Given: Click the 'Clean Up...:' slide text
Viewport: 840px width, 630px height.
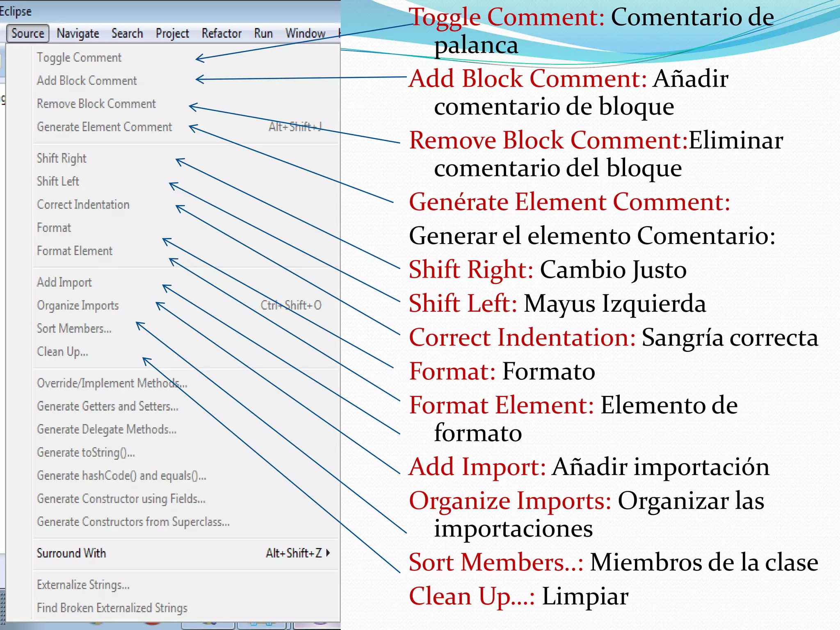Looking at the screenshot, I should [x=472, y=596].
